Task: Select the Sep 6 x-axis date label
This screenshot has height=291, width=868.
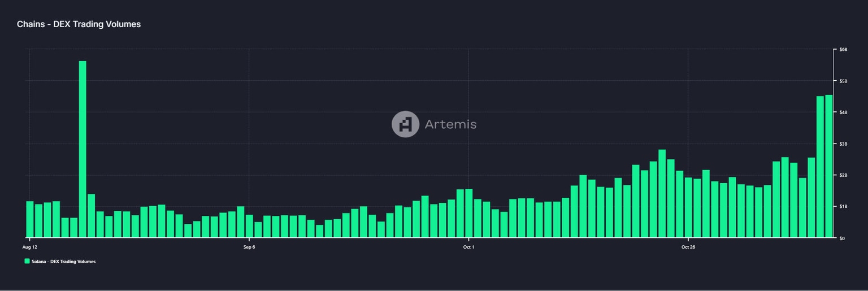Action: point(249,247)
